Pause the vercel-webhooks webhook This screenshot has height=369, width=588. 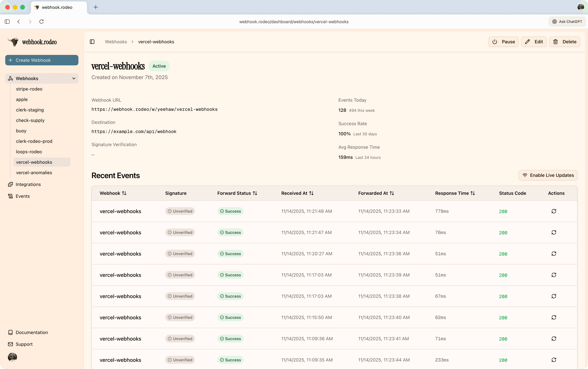[x=503, y=42]
